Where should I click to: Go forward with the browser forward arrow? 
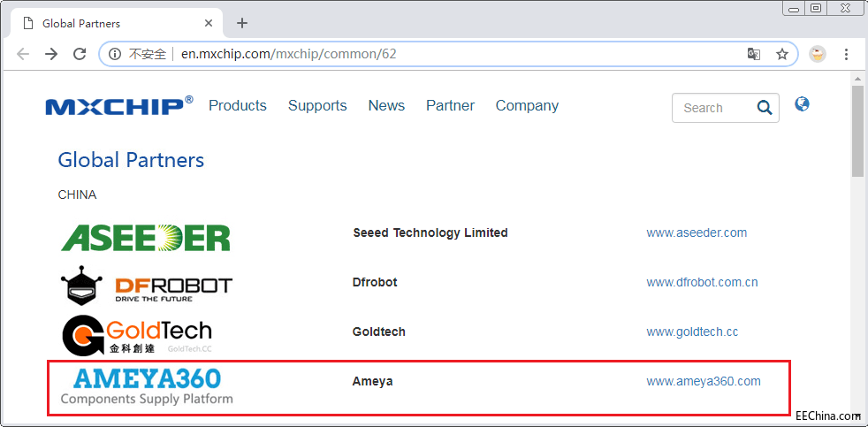point(51,54)
